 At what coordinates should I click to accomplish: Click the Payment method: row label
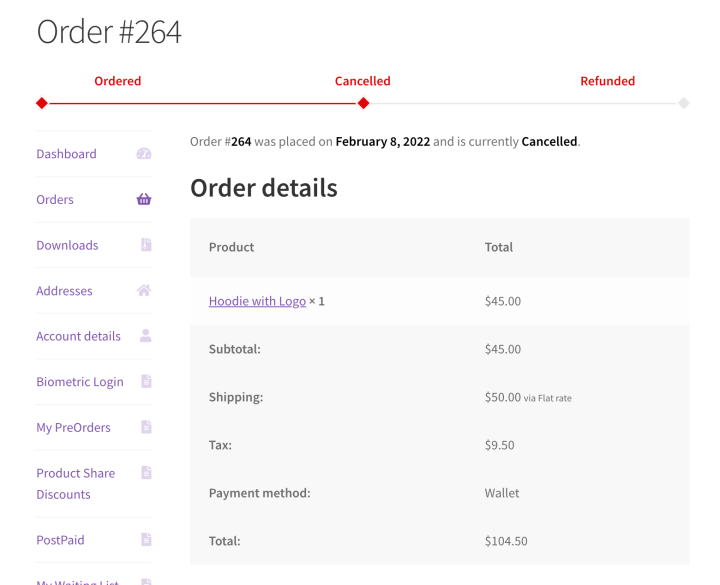tap(260, 493)
